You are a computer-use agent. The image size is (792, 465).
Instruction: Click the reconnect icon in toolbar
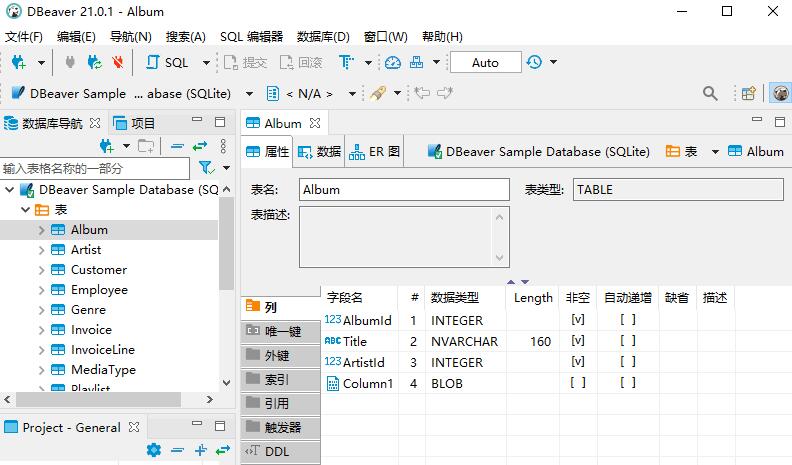click(94, 63)
